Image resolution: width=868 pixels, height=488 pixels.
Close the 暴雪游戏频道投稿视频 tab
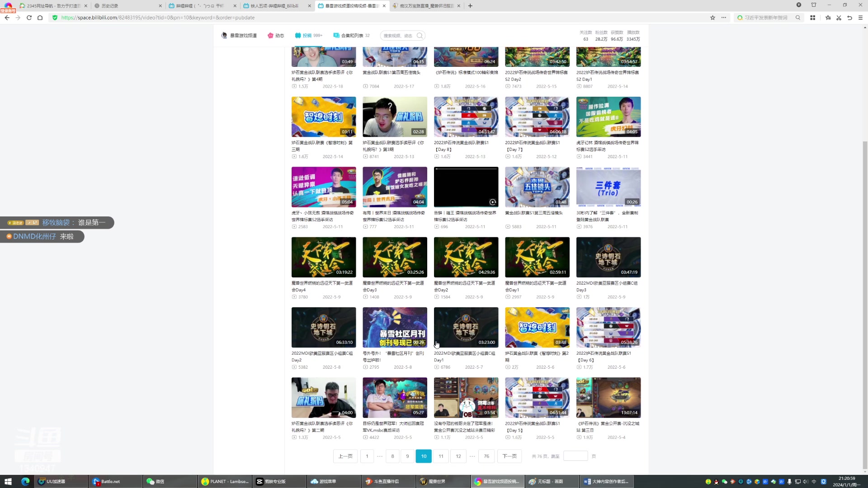(384, 6)
